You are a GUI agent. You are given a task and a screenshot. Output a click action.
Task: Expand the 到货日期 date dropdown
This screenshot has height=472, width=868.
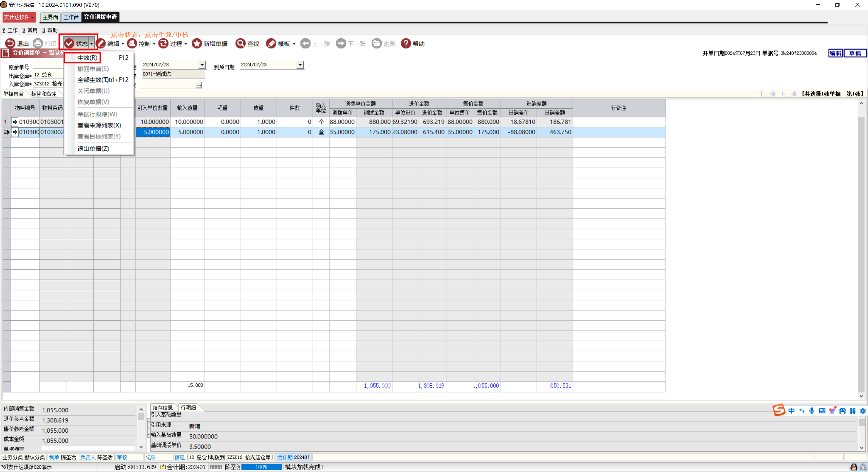300,65
